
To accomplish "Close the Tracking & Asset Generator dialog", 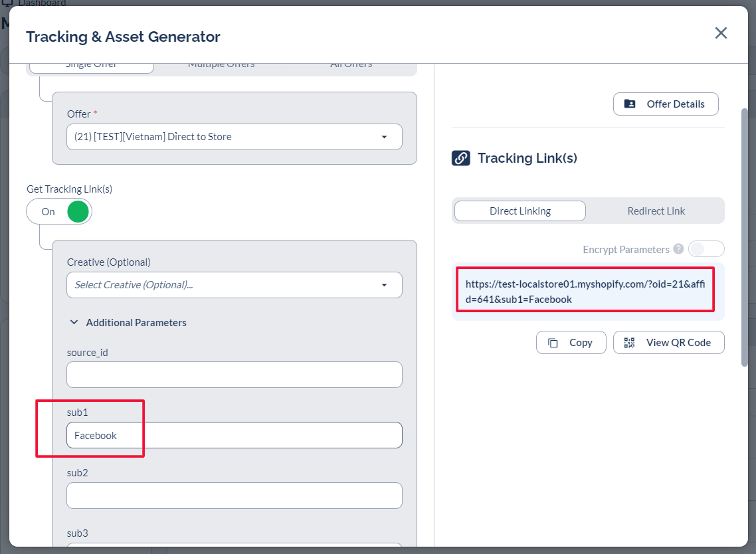I will (x=721, y=33).
